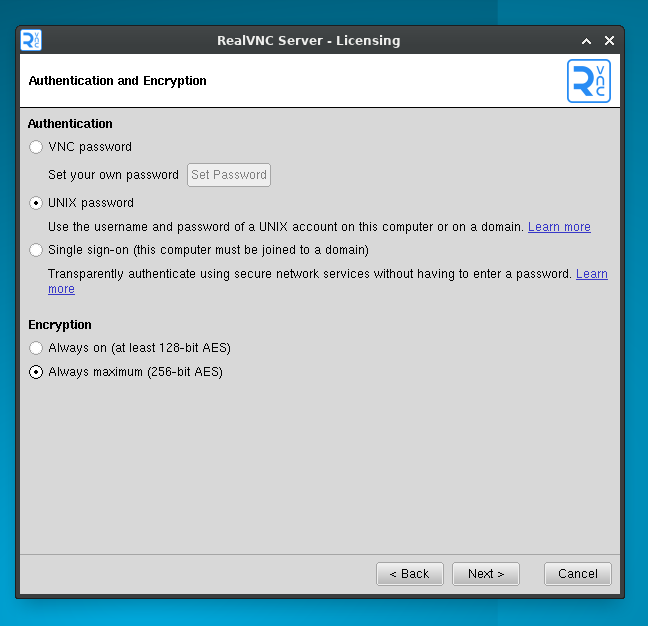Screen dimensions: 648x626
Task: Select the UNIX password radio button
Action: point(37,203)
